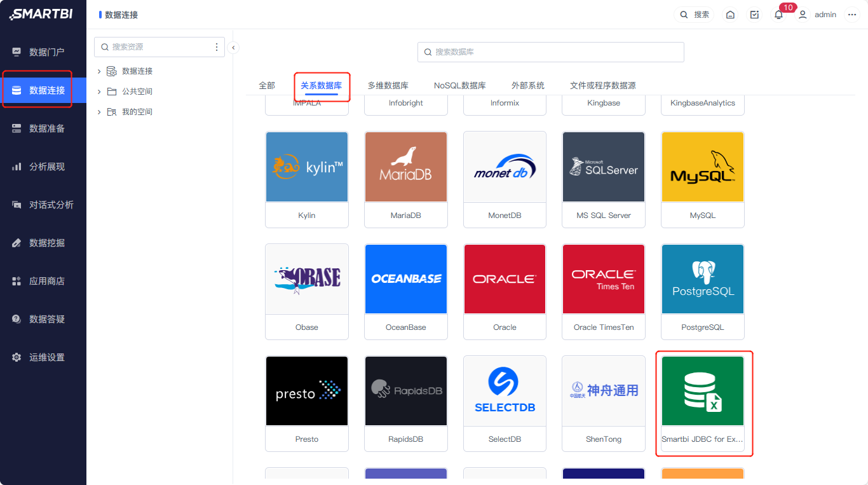Screen dimensions: 868x485
Task: Choose the SelectDB database card
Action: [x=505, y=404]
